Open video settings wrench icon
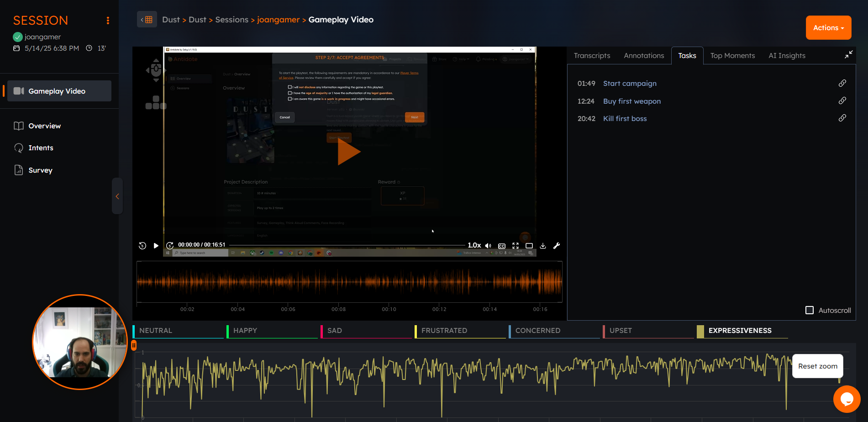868x422 pixels. pyautogui.click(x=557, y=246)
